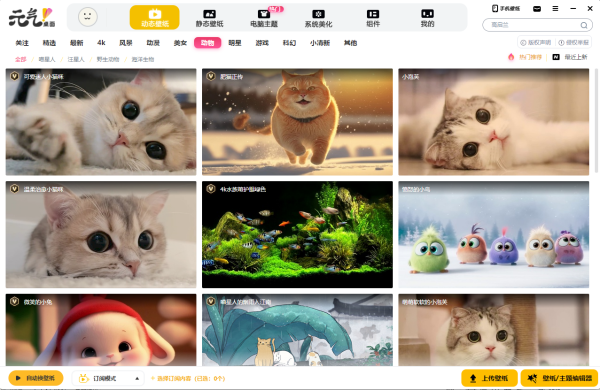The image size is (600, 390).
Task: Click the smiley face avatar icon
Action: coord(88,17)
